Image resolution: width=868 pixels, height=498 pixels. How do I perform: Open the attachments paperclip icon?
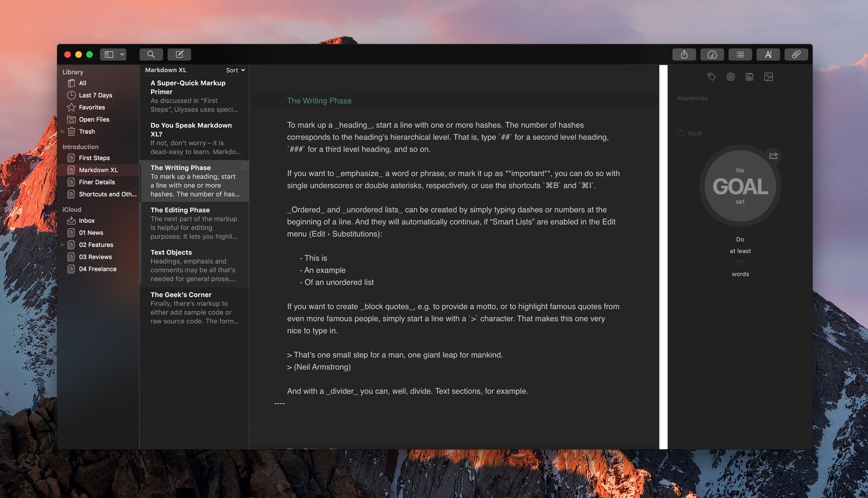796,54
